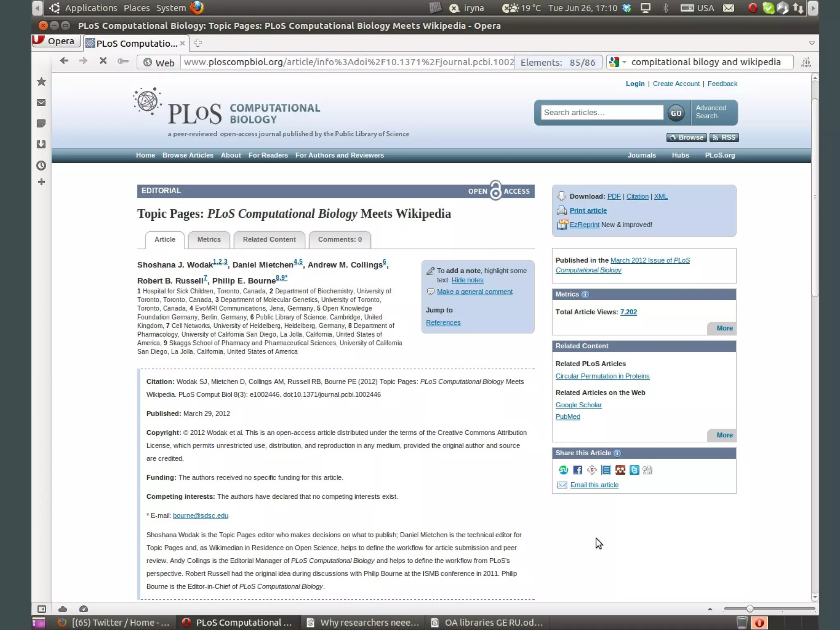Stop page loading with X button

point(103,61)
